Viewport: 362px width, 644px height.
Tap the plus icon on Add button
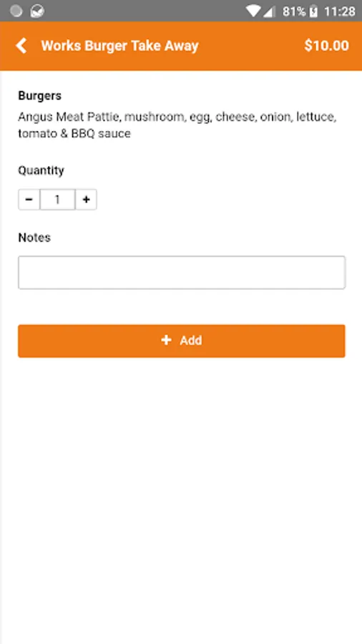166,340
